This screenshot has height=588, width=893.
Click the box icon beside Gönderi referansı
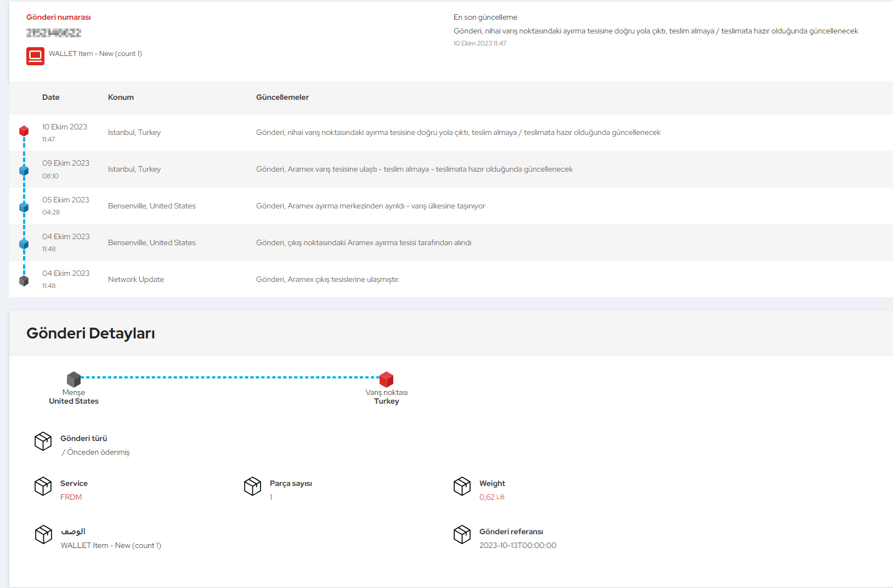(x=462, y=534)
